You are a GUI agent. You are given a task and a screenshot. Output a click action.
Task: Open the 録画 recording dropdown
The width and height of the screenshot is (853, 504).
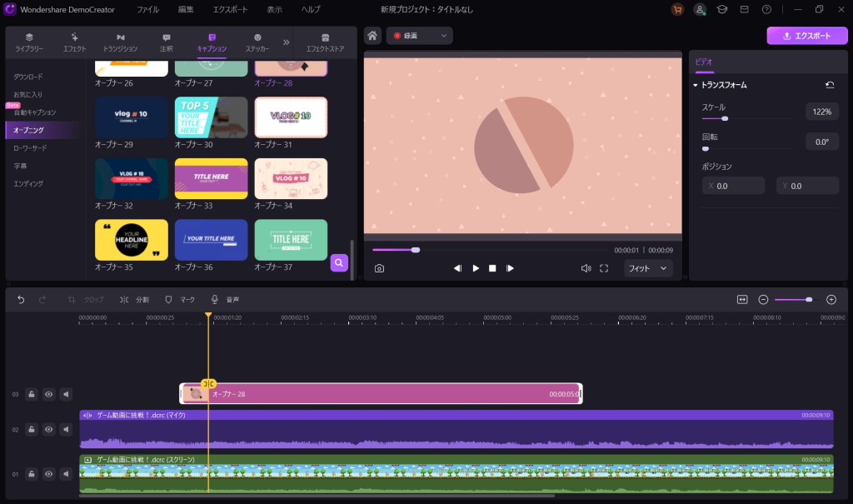click(x=420, y=36)
